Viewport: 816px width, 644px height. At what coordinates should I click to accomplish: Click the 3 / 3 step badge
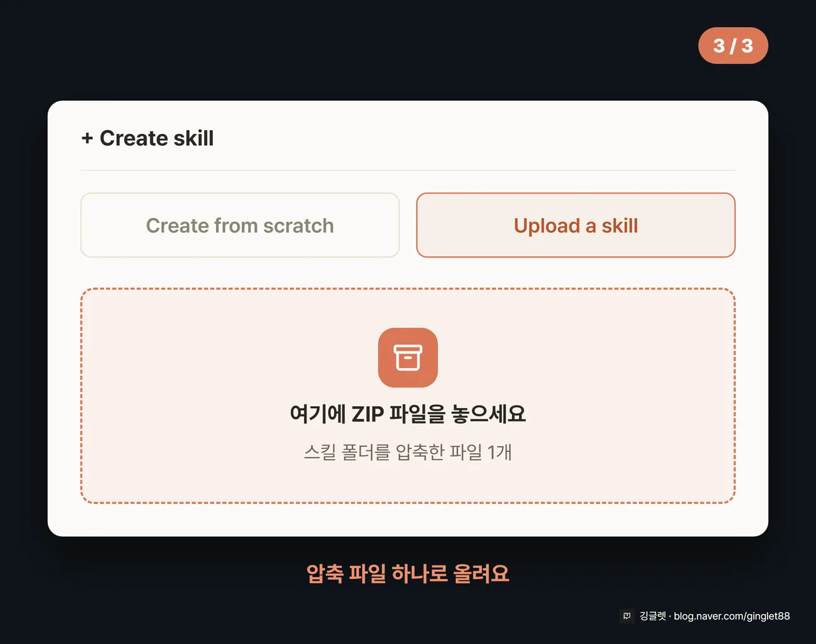point(733,46)
